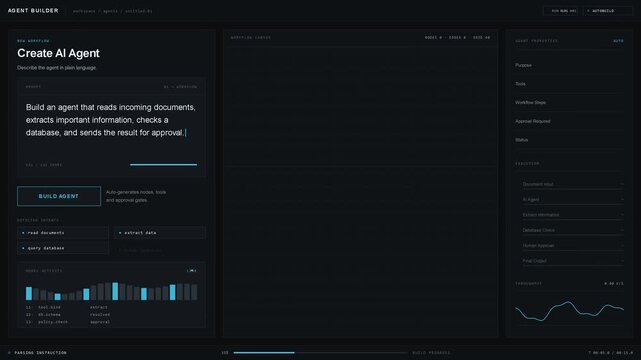
Task: Expand the Database Check execution step
Action: (573, 230)
